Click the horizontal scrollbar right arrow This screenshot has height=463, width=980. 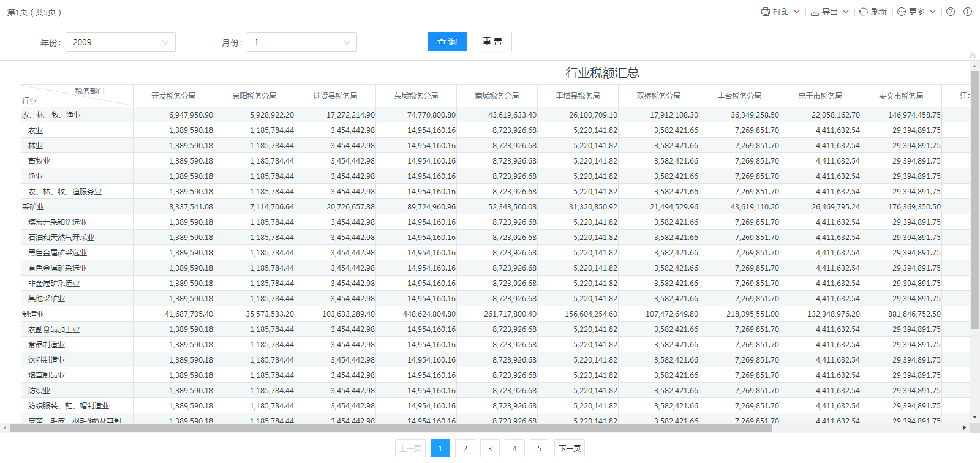[x=965, y=428]
